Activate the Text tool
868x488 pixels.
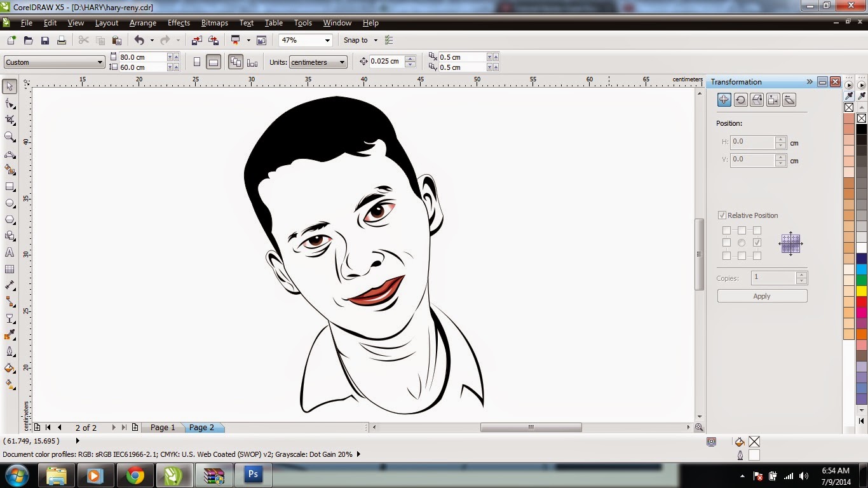tap(10, 252)
